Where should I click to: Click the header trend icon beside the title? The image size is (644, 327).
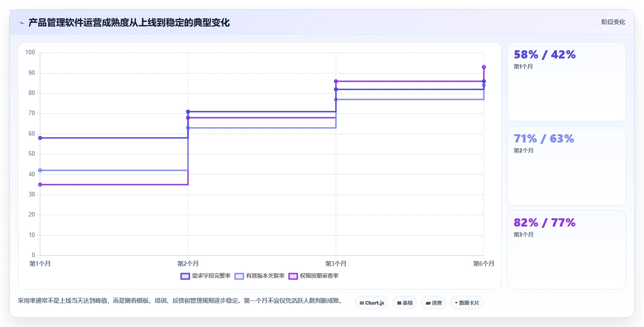pos(21,23)
